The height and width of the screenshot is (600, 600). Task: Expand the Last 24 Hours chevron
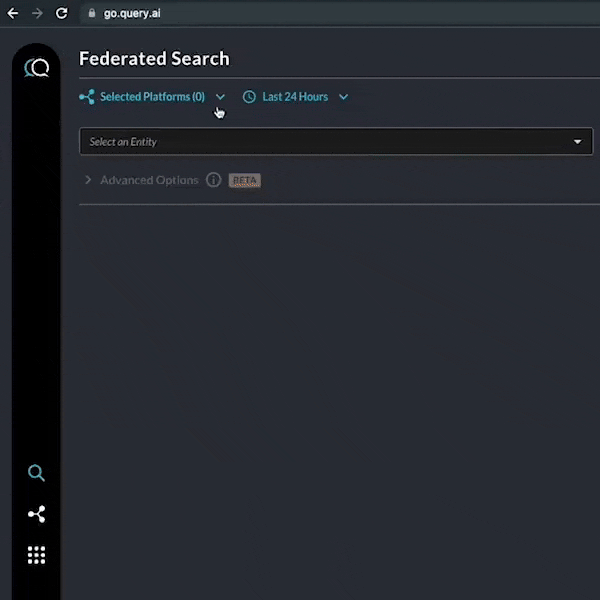coord(344,97)
